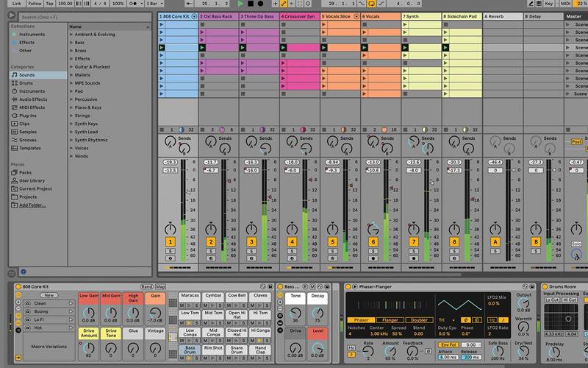Launch first clip in 808 Core Kit track
Image resolution: width=588 pixels, height=368 pixels.
coord(162,24)
